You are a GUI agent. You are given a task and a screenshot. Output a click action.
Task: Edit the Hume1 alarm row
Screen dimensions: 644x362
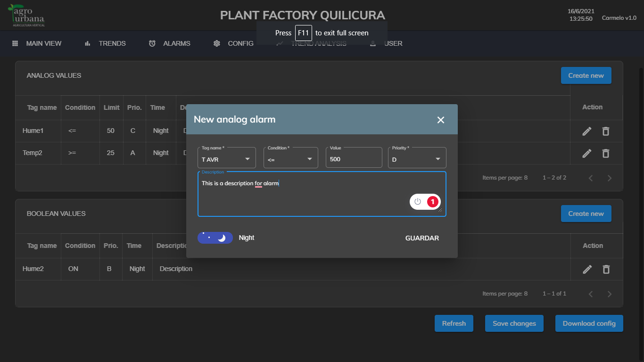coord(587,131)
